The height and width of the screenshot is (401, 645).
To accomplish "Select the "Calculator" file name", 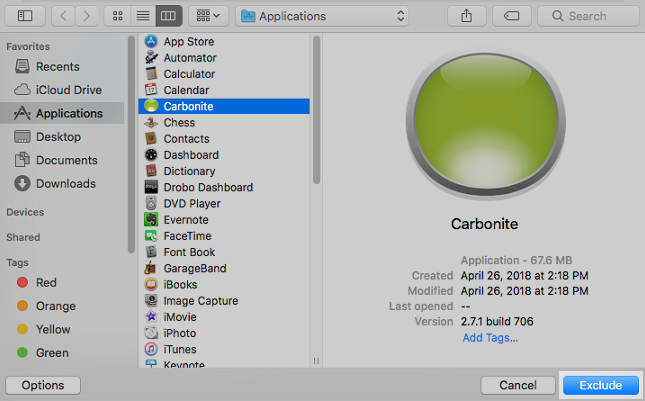I will pos(189,74).
